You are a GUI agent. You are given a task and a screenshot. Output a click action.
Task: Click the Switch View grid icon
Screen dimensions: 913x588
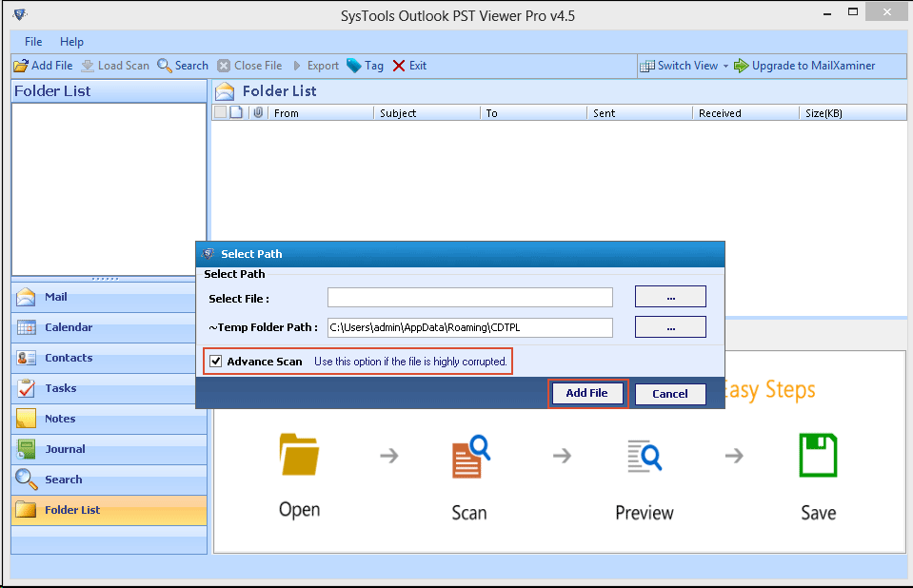tap(646, 66)
